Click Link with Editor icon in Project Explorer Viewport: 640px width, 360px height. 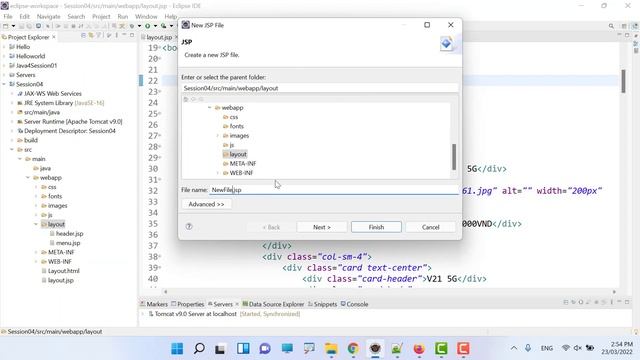tap(91, 36)
